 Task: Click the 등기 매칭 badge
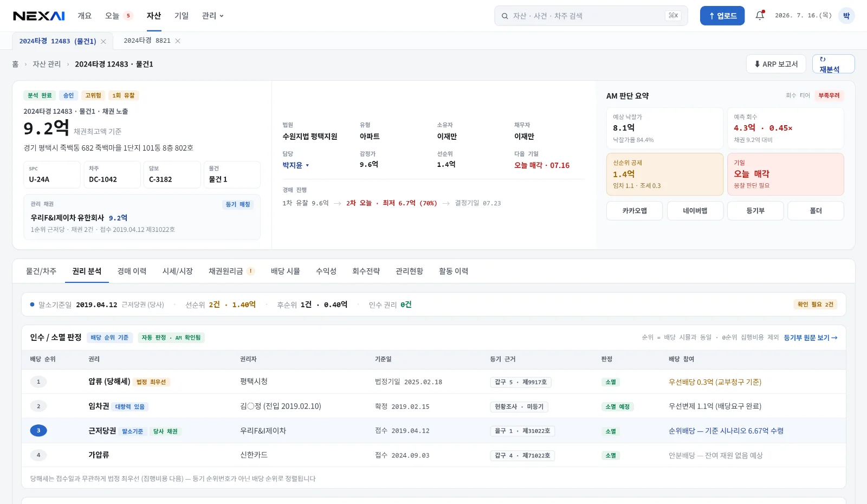click(238, 204)
